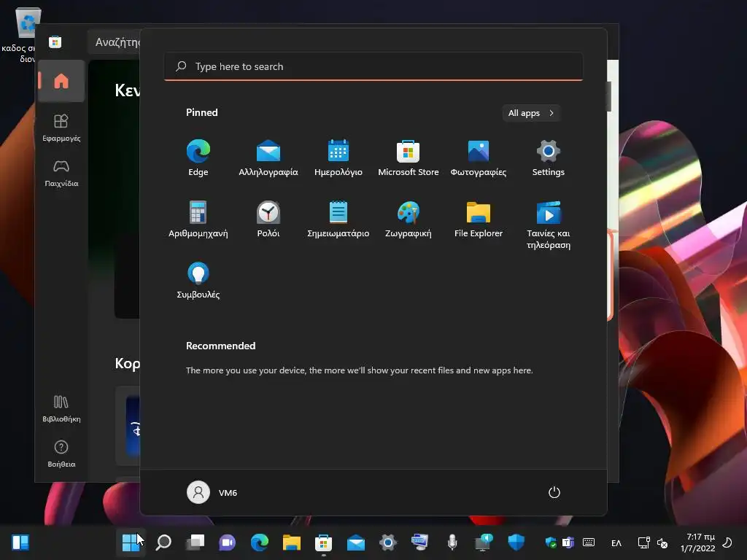Open Settings from pinned apps
This screenshot has width=747, height=560.
[x=549, y=158]
